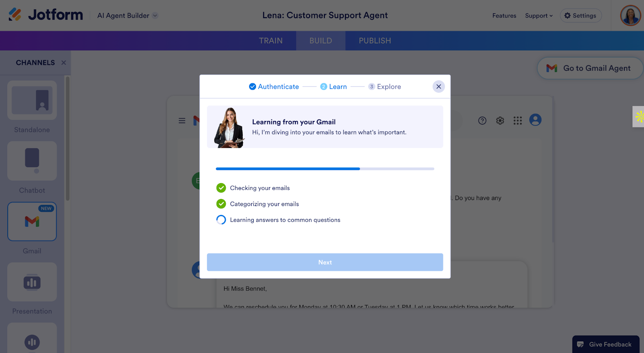The image size is (644, 353).
Task: Open the Settings button
Action: 580,16
